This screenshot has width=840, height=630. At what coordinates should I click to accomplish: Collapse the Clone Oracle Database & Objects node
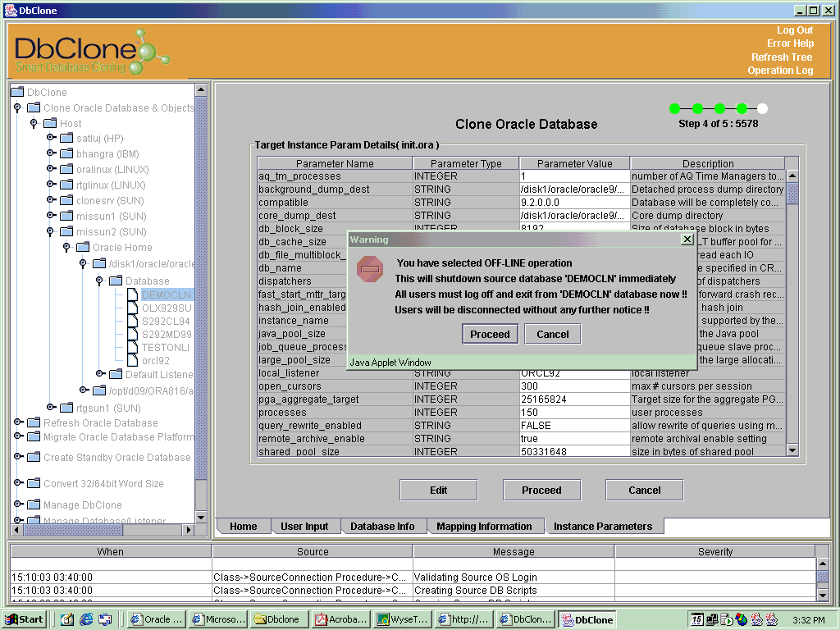pyautogui.click(x=18, y=107)
